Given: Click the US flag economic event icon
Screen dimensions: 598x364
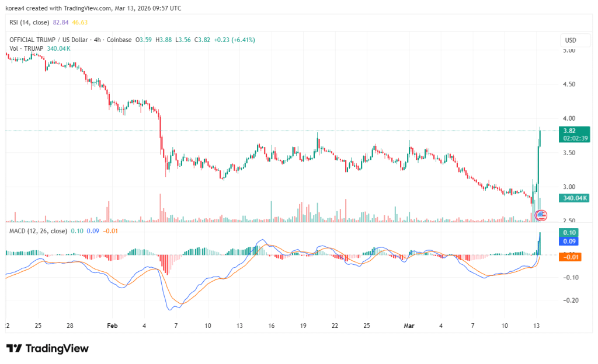Looking at the screenshot, I should click(541, 215).
